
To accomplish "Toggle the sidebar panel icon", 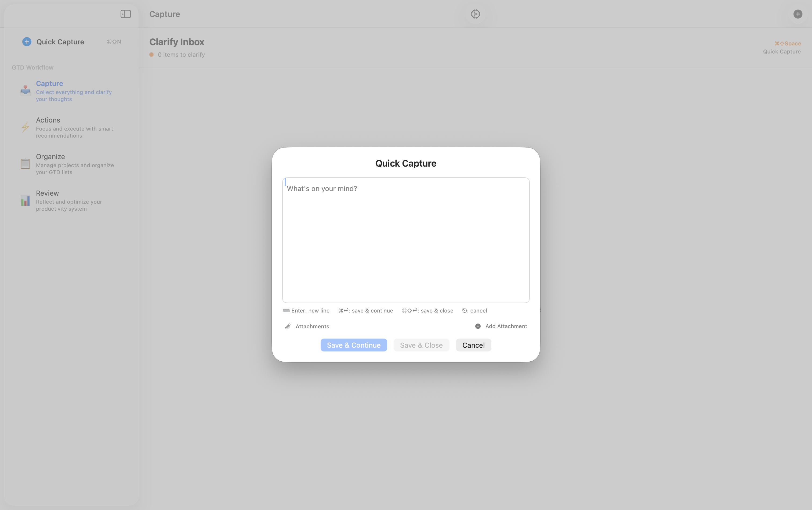I will [x=125, y=14].
